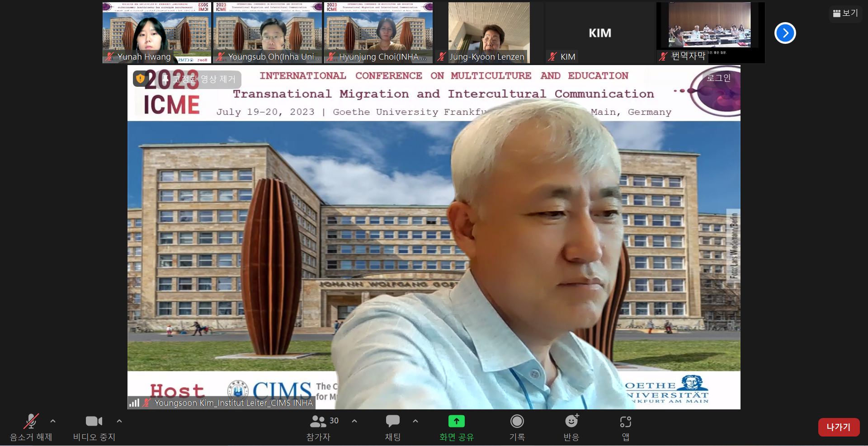This screenshot has height=446, width=868.
Task: Select Jung-Kyoon Lenzen video thumbnail
Action: (x=489, y=33)
